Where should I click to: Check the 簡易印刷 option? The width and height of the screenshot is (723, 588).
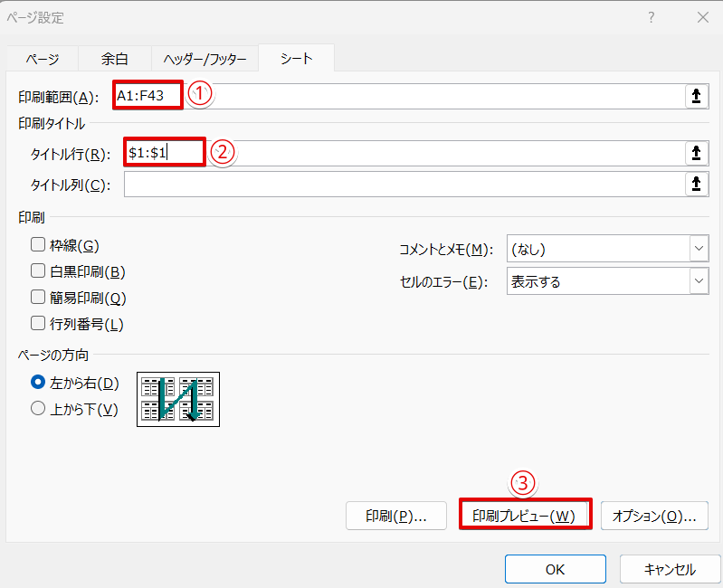(x=38, y=298)
